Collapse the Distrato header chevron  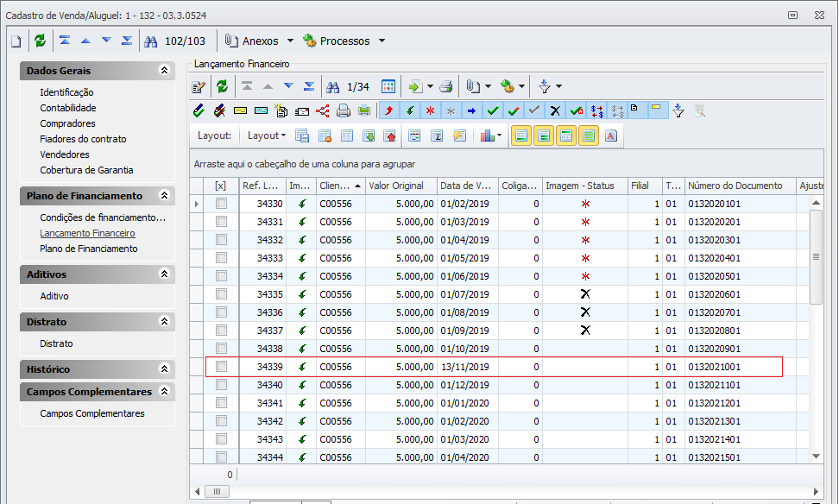point(164,322)
